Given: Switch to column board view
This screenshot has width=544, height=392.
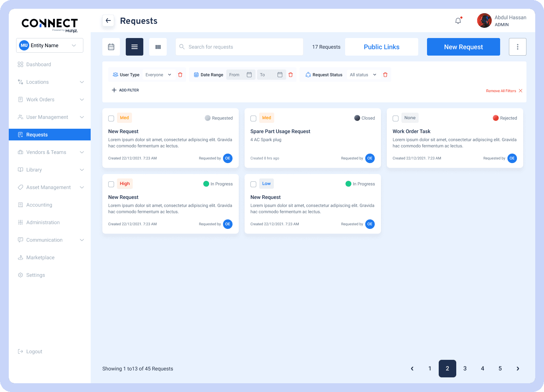Looking at the screenshot, I should [x=158, y=47].
